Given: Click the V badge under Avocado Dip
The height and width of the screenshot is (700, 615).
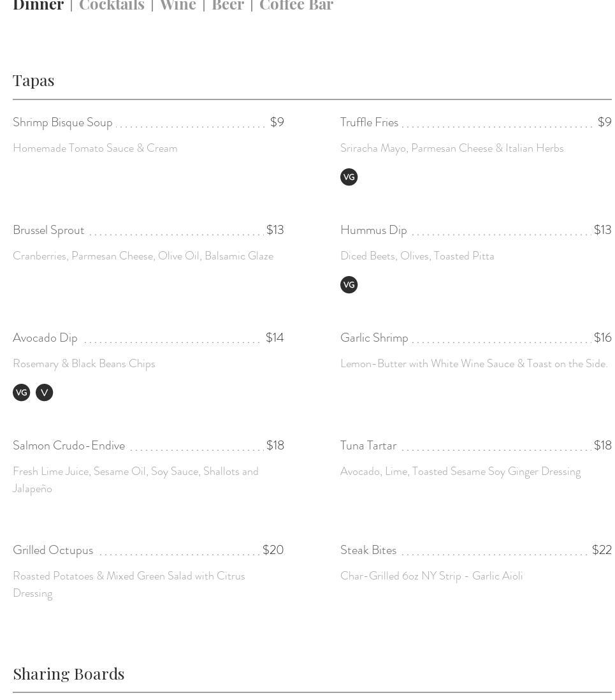Looking at the screenshot, I should pyautogui.click(x=44, y=393).
